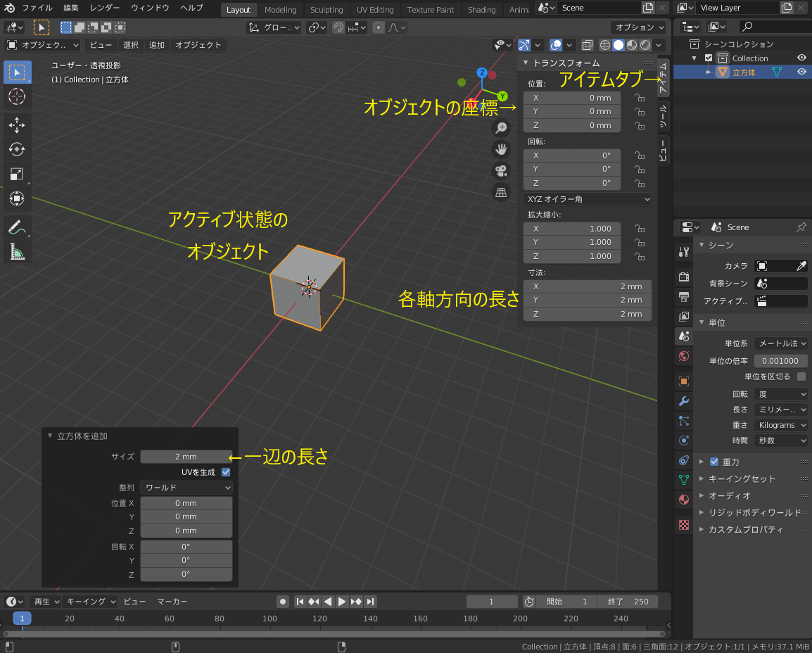812x653 pixels.
Task: Open the XYZ オイラー角 rotation mode dropdown
Action: [x=588, y=199]
